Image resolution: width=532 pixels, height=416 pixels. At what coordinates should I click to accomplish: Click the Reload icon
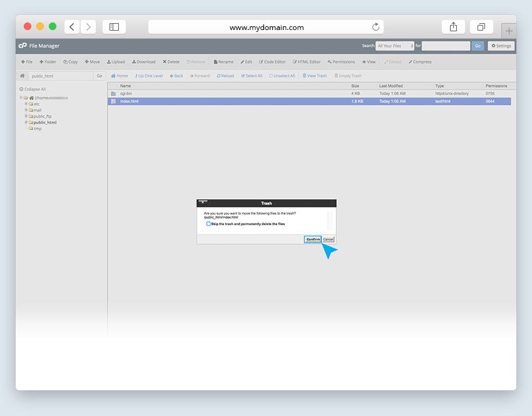[225, 76]
